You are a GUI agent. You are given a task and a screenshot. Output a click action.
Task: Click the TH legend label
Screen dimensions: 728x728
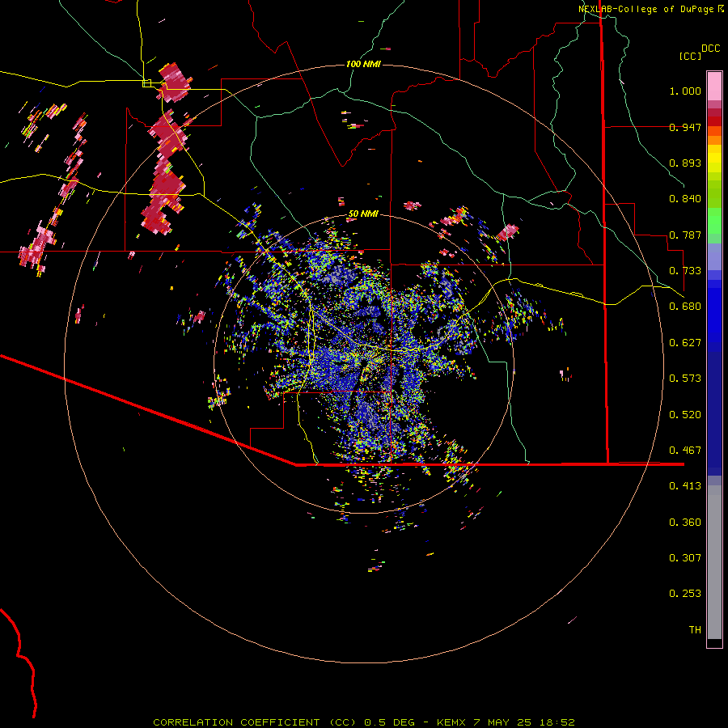pos(695,630)
